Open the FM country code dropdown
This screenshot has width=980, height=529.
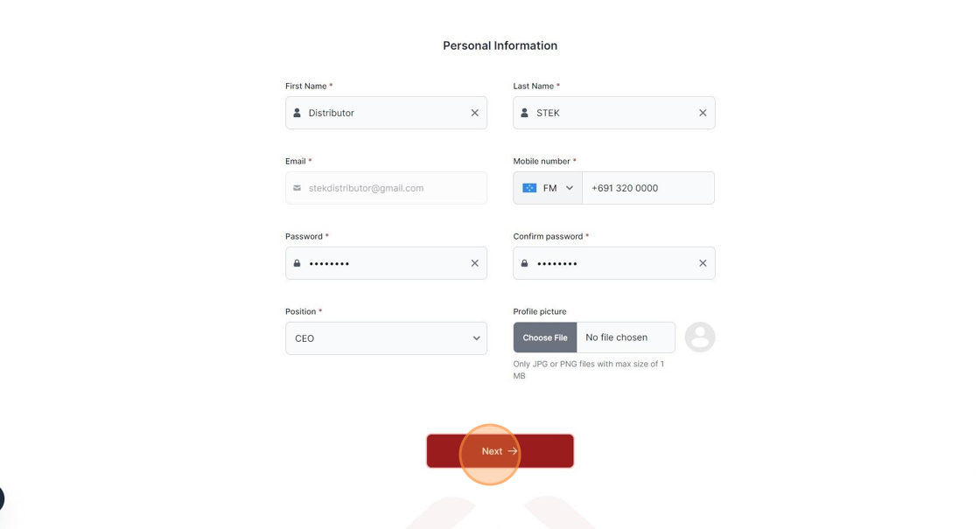[548, 188]
